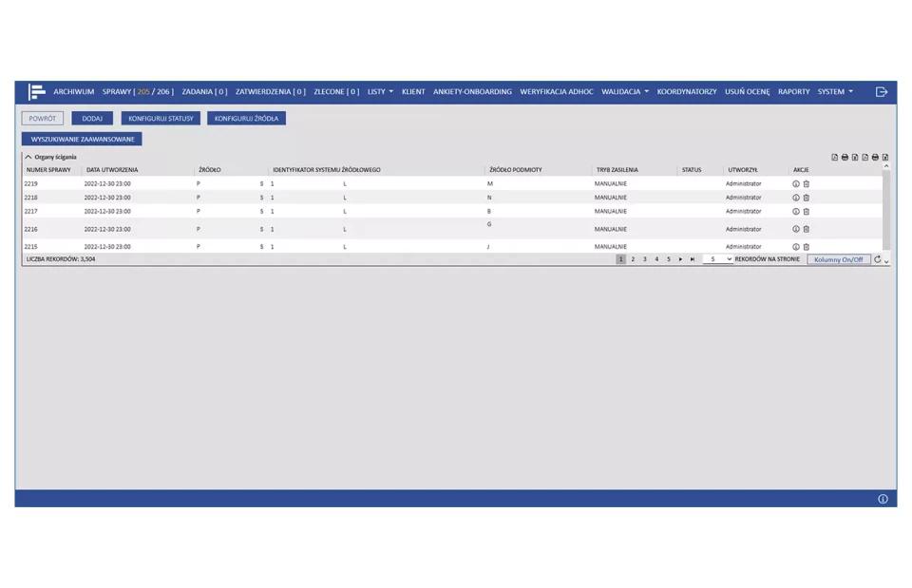Click the info icon in the bottom footer bar
The width and height of the screenshot is (912, 588).
tap(883, 499)
